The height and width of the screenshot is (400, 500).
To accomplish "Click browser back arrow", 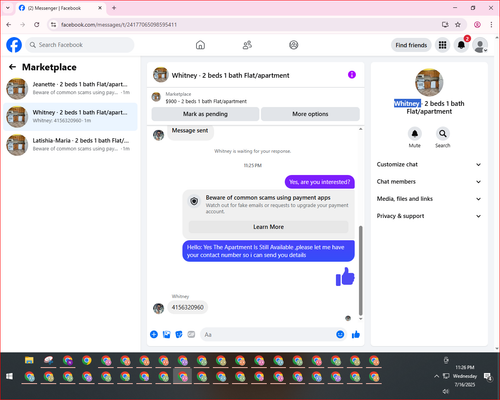I will [9, 25].
